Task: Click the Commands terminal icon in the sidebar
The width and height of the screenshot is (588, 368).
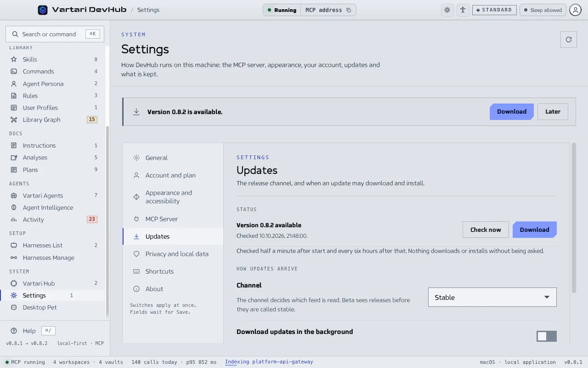Action: click(14, 71)
